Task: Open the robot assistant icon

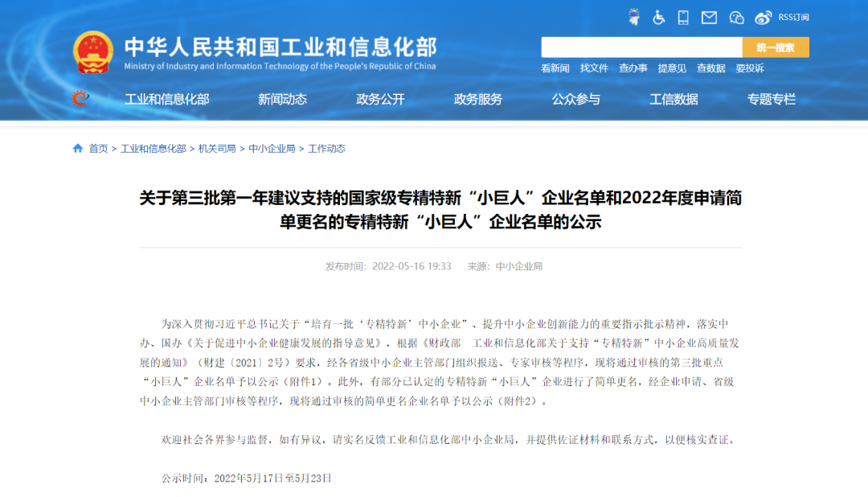Action: [633, 17]
